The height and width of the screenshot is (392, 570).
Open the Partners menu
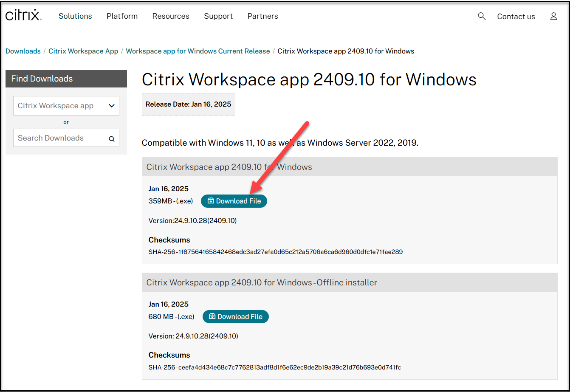tap(262, 16)
